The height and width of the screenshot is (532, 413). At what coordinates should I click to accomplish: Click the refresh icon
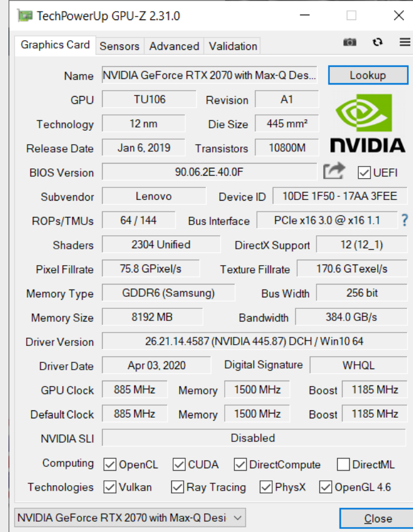pos(377,42)
